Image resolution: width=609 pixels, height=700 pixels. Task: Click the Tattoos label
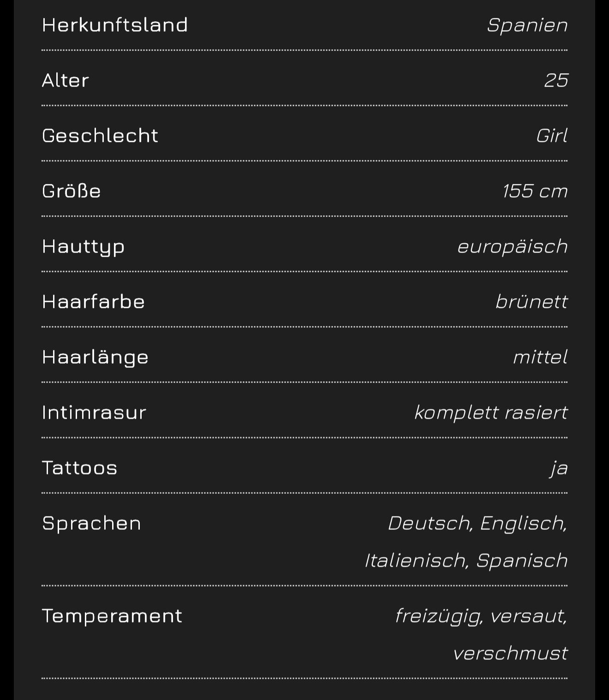coord(80,468)
